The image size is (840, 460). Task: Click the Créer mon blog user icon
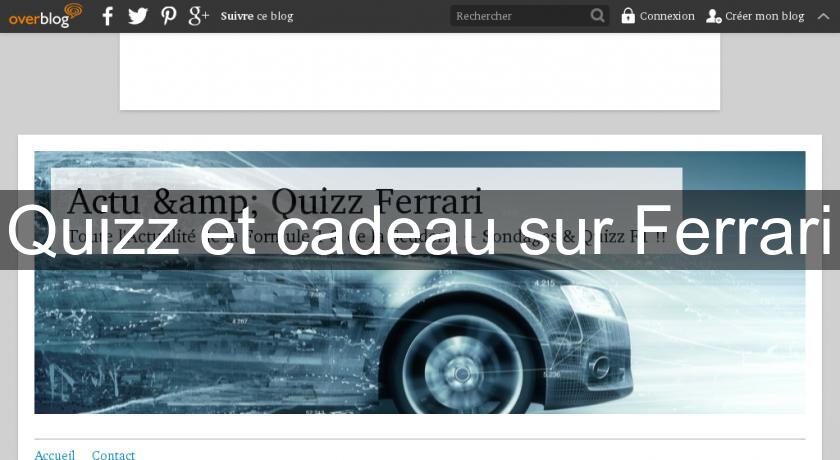click(x=714, y=16)
